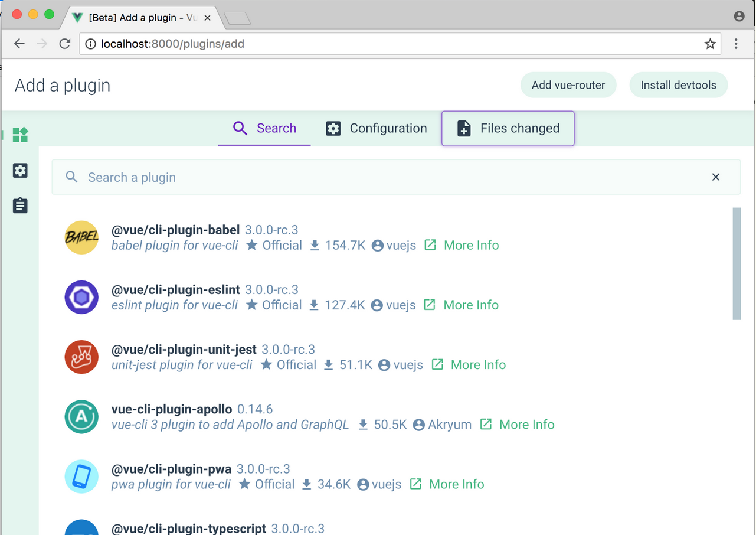Click the Apollo plugin logo

[81, 416]
